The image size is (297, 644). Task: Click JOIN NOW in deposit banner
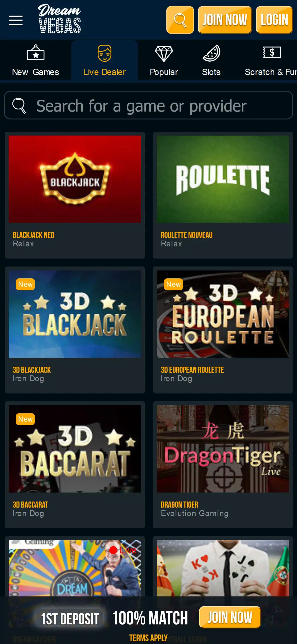tap(230, 617)
